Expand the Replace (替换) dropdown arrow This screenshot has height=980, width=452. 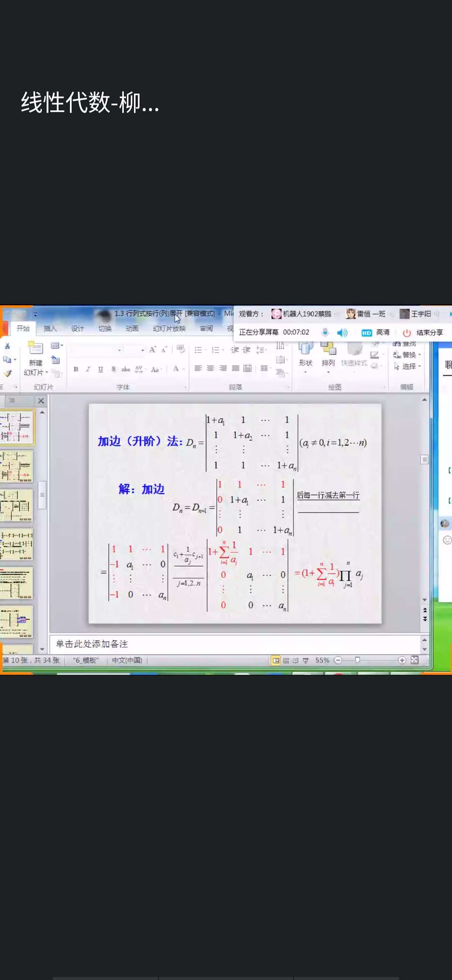[419, 355]
